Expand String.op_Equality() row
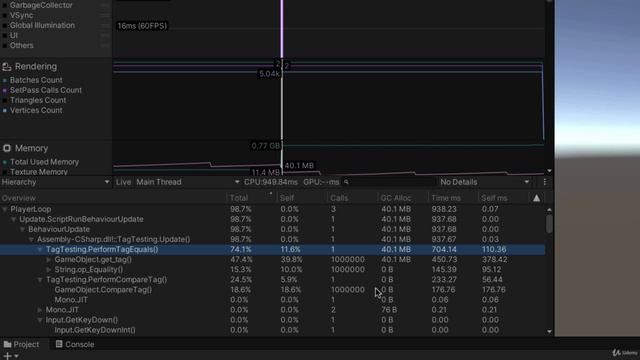This screenshot has height=360, width=640. pos(49,269)
